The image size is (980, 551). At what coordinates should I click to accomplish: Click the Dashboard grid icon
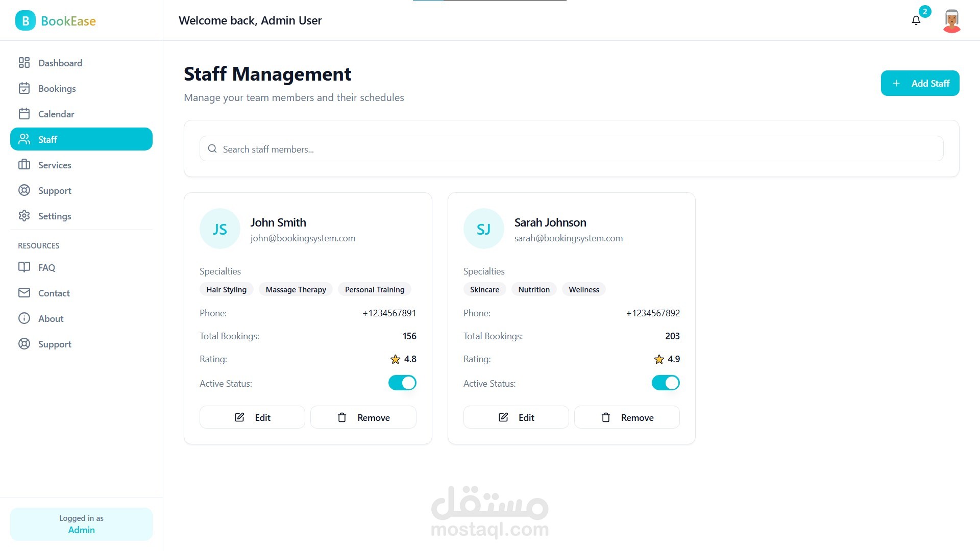coord(24,63)
